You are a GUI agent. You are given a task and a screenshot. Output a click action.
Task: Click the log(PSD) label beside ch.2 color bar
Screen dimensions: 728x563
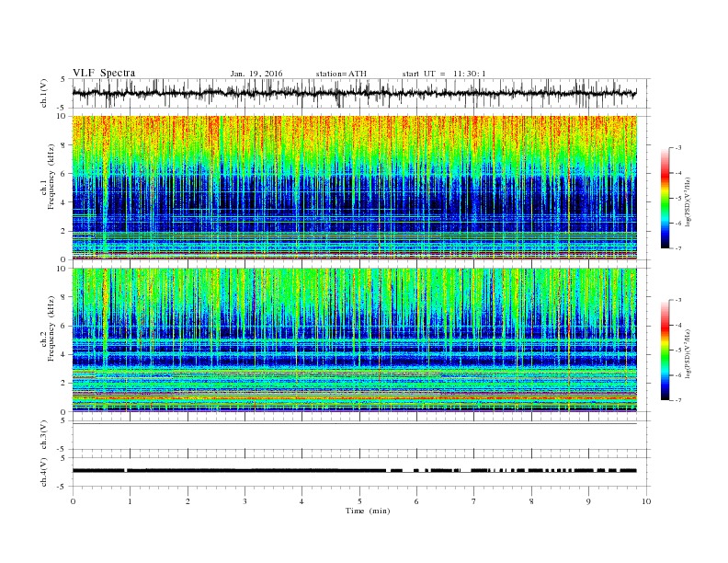688,353
